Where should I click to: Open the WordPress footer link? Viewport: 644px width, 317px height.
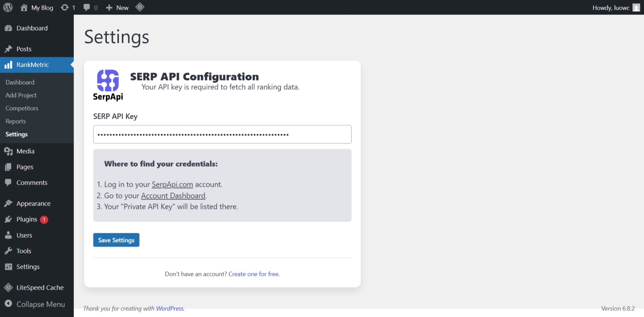[170, 308]
